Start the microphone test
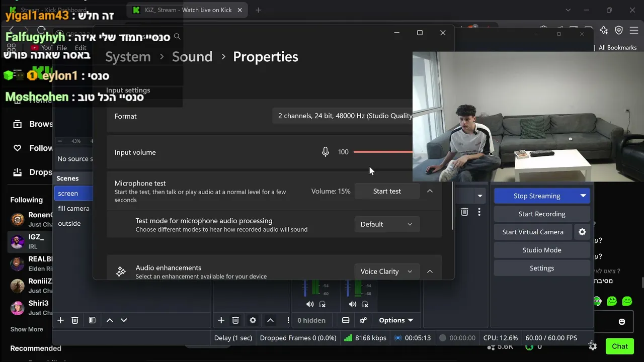 click(387, 191)
